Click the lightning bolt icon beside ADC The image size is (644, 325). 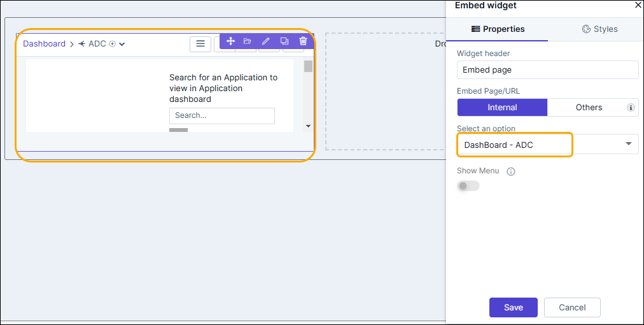point(113,43)
